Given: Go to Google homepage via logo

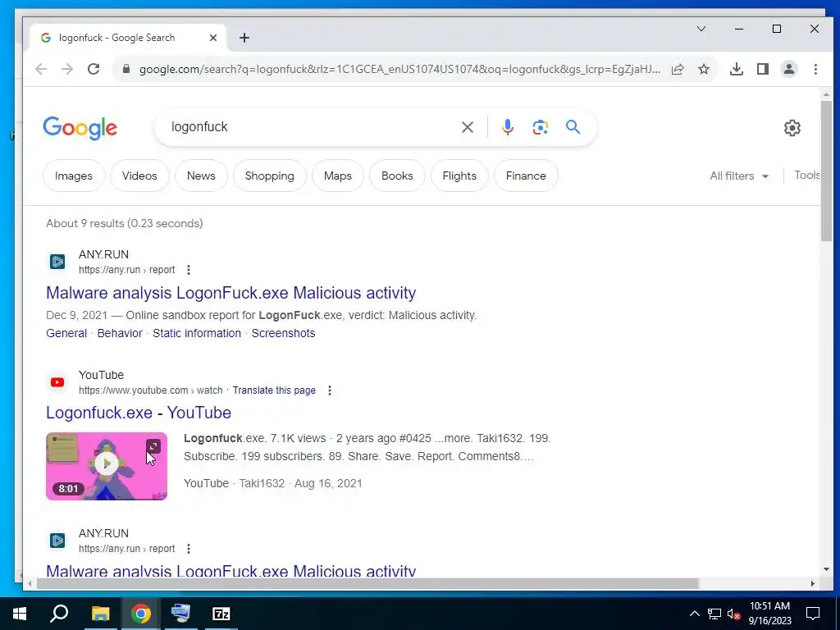Looking at the screenshot, I should [x=80, y=128].
